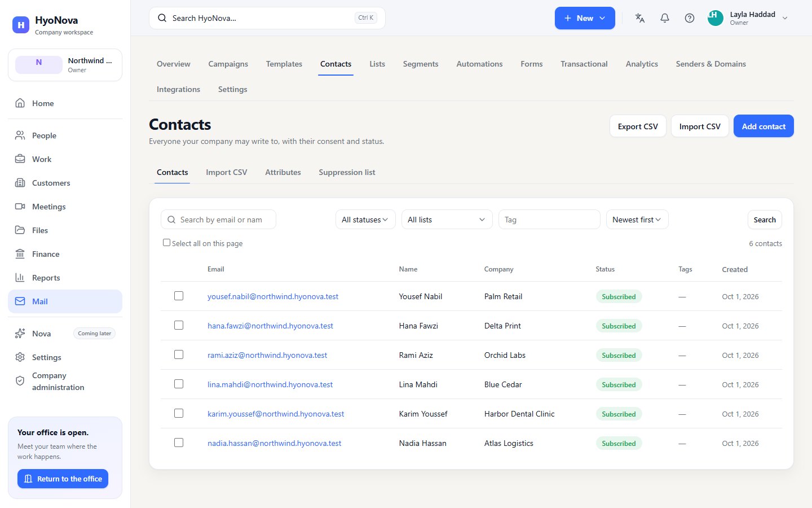Tick the checkbox for Yousef Nabil
This screenshot has width=812, height=508.
coord(179,296)
